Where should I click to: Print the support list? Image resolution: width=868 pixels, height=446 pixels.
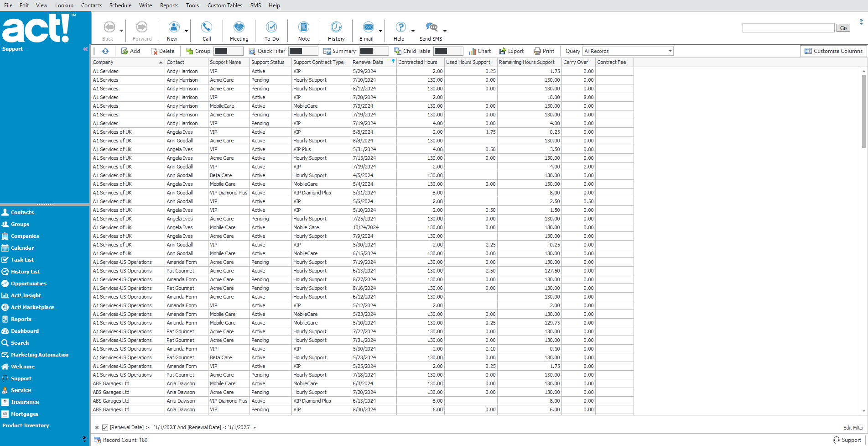coord(544,51)
